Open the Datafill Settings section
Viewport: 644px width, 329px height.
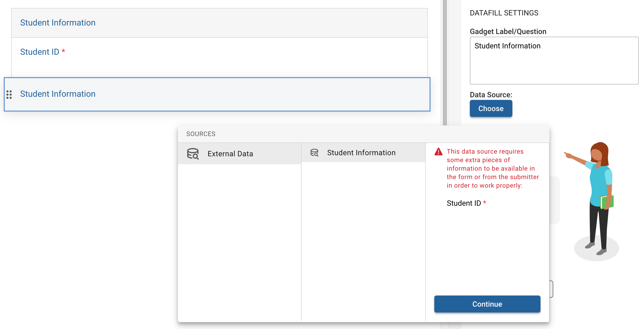coord(504,12)
